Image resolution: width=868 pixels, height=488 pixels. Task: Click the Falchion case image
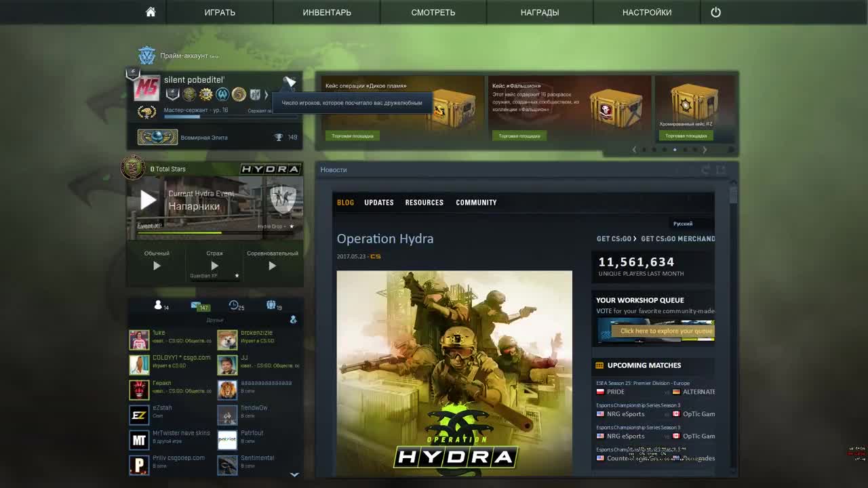click(x=615, y=108)
